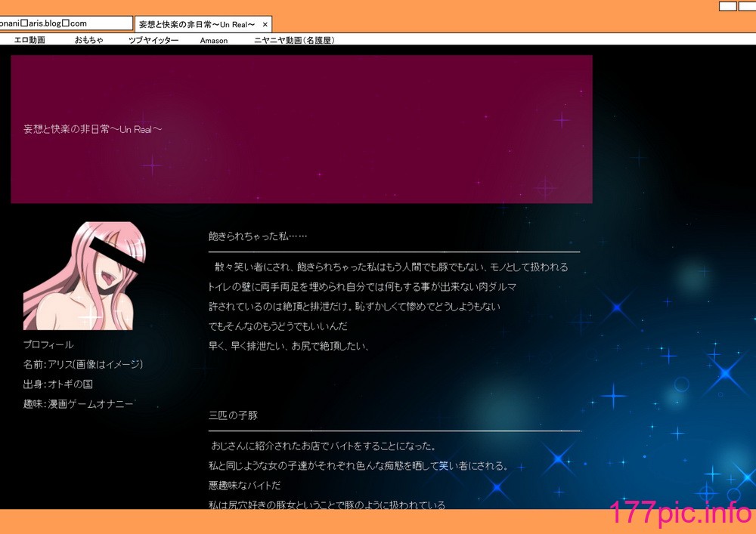Open the post titled 飽きられちゃった私……

point(258,236)
